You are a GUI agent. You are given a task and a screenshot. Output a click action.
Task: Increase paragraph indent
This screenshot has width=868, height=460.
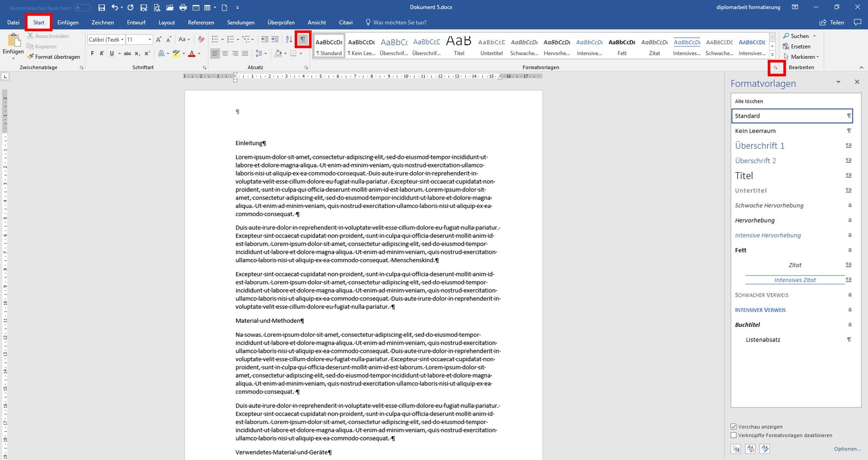275,39
